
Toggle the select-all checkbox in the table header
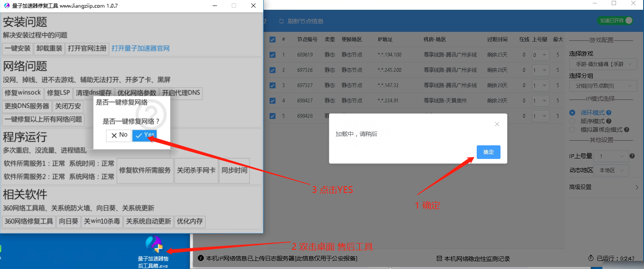[273, 40]
